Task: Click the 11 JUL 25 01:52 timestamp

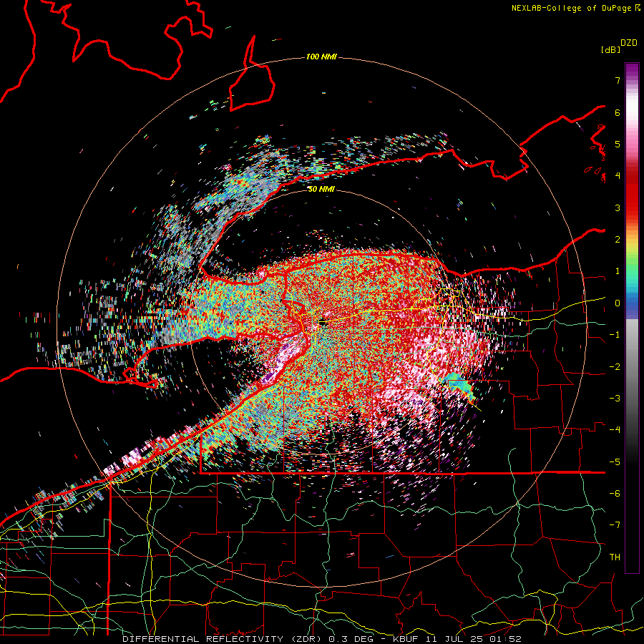Action: [473, 639]
